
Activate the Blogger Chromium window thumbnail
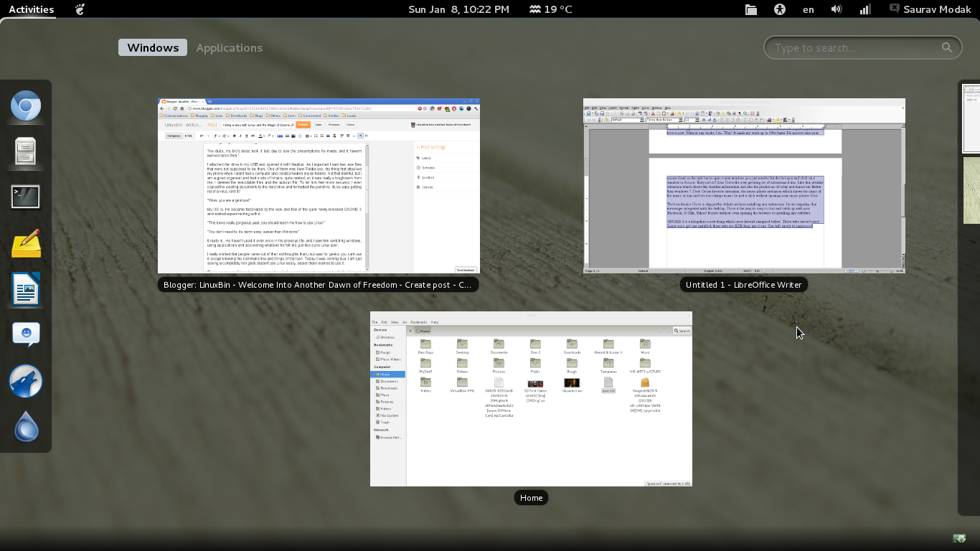tap(319, 186)
